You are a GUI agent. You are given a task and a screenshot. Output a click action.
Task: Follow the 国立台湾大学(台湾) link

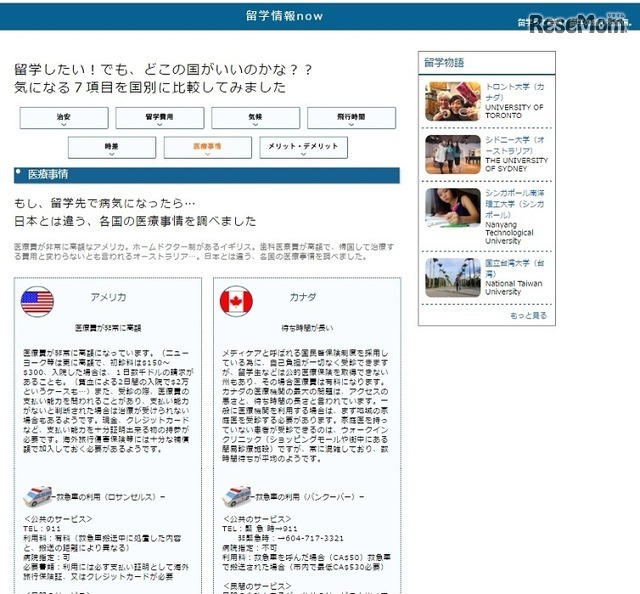(515, 268)
